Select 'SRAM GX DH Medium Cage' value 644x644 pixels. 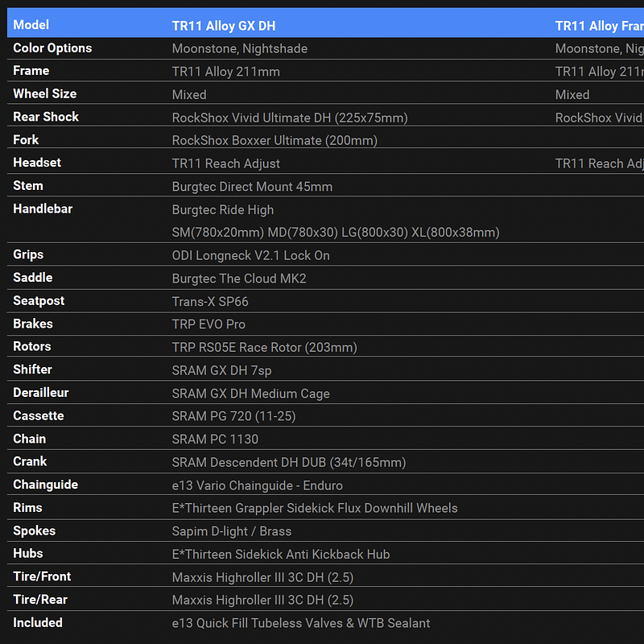click(x=251, y=394)
